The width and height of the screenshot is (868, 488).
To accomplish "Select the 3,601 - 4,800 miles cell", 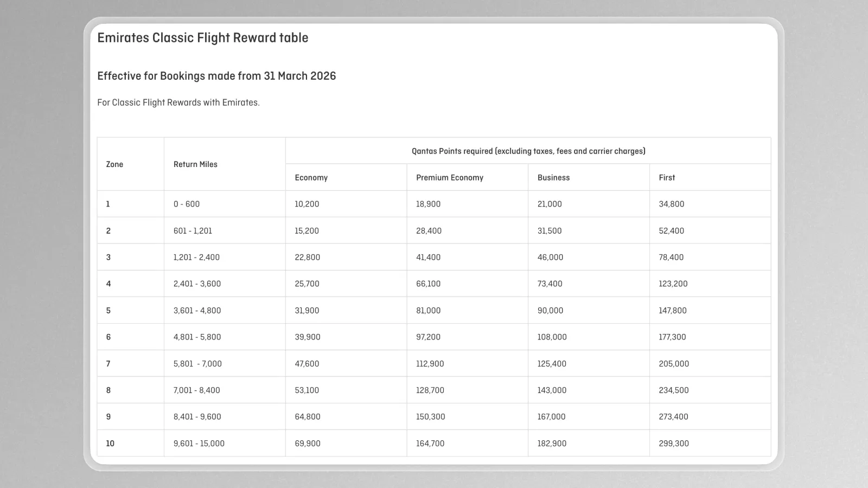I will click(225, 310).
